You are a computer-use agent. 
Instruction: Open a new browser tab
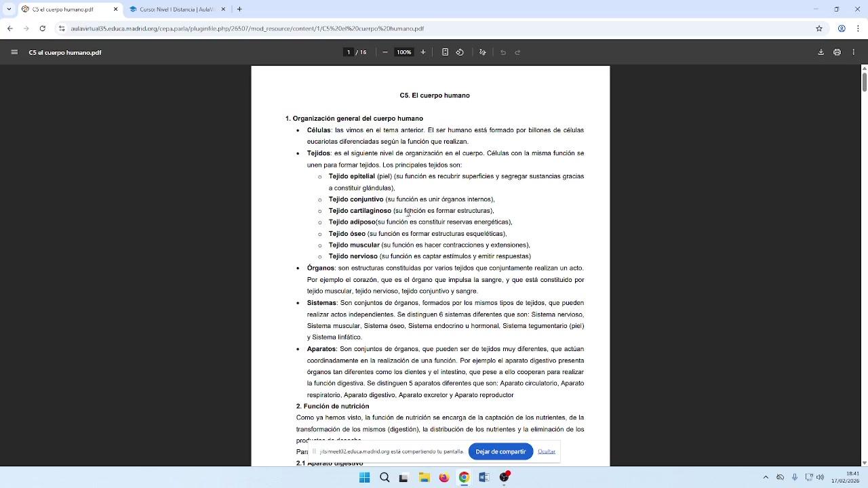(239, 9)
